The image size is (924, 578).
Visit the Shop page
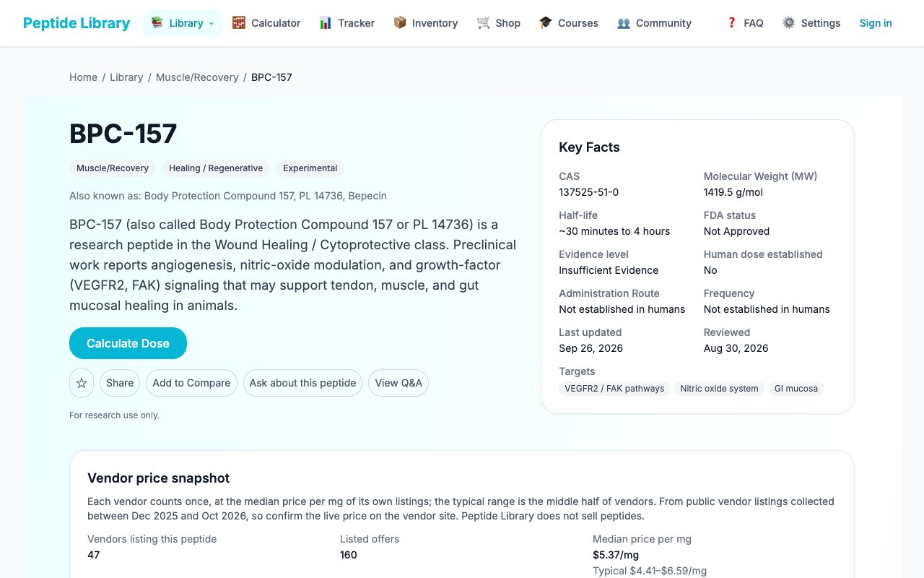coord(499,23)
